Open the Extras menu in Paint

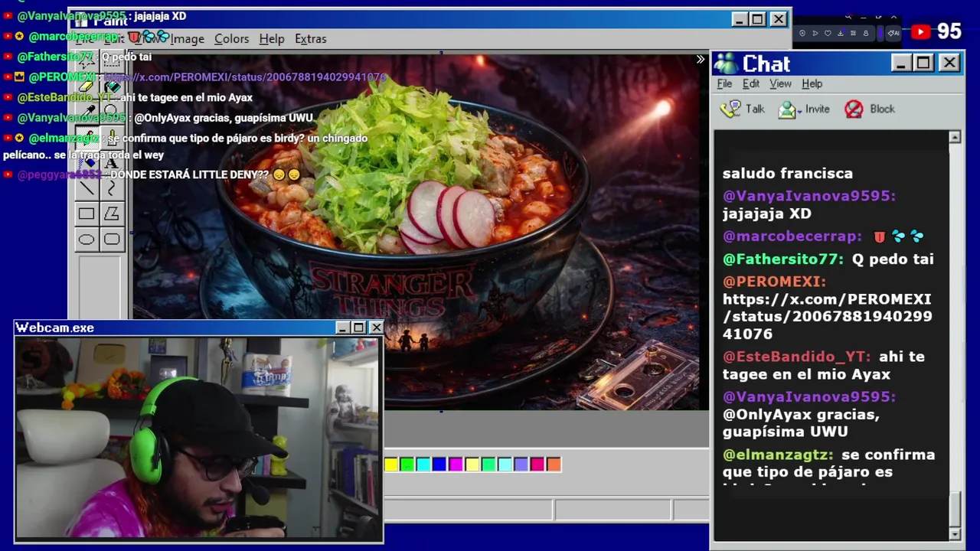310,38
